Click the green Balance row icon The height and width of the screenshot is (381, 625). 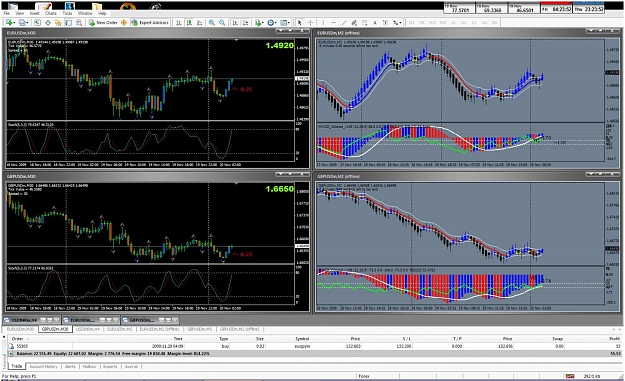(x=11, y=354)
